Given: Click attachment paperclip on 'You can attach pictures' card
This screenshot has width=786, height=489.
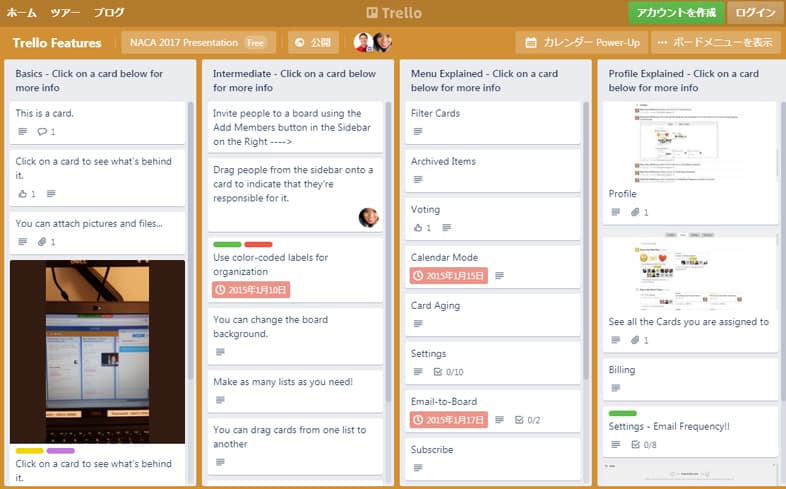Looking at the screenshot, I should click(42, 242).
